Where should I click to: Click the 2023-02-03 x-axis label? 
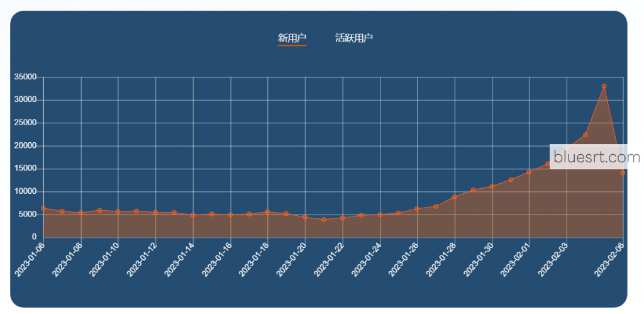click(x=554, y=259)
